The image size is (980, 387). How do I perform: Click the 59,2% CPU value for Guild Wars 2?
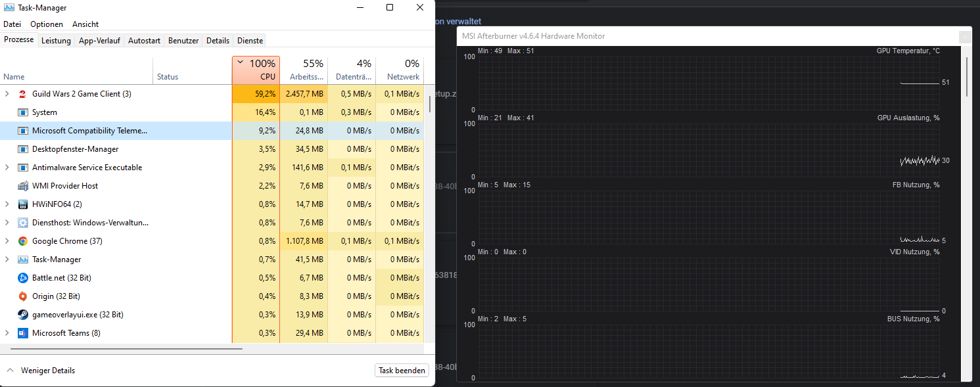point(256,94)
